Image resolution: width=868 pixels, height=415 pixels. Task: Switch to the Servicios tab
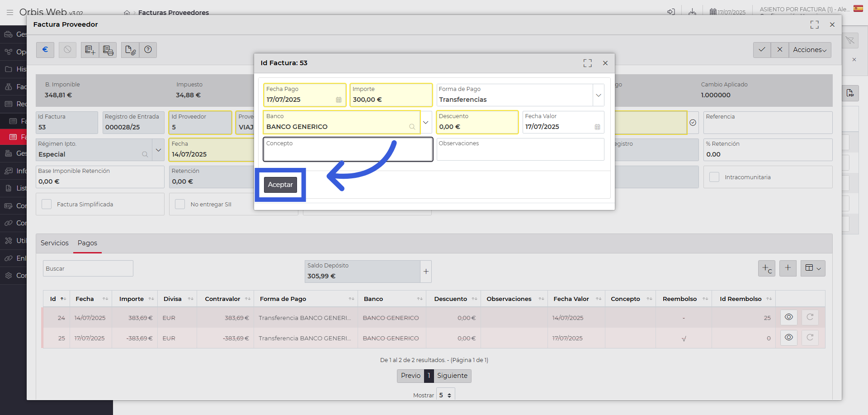tap(55, 243)
